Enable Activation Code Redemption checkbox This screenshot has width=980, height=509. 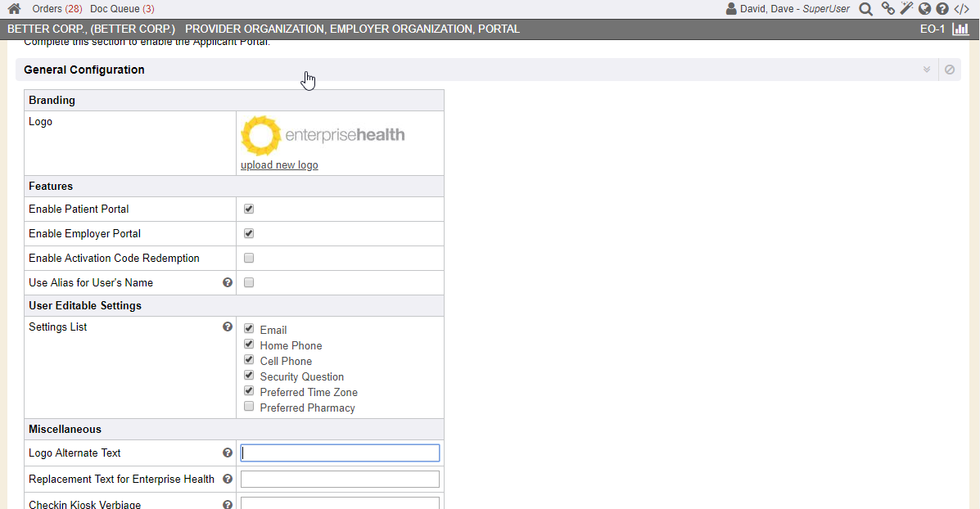249,258
